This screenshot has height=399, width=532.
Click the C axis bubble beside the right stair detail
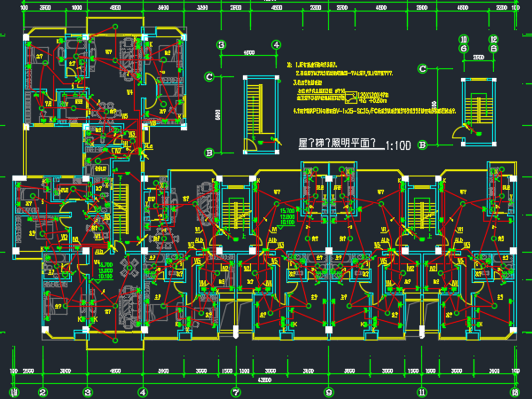click(422, 69)
